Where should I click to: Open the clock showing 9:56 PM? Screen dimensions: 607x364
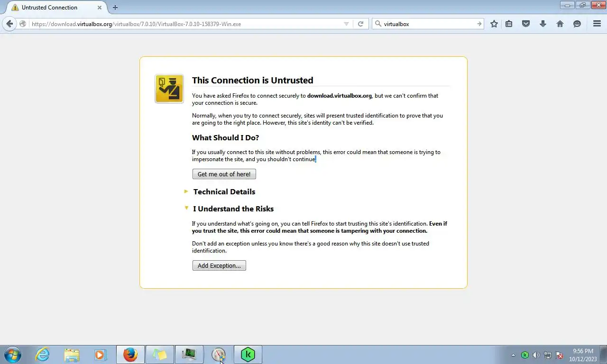click(x=583, y=355)
